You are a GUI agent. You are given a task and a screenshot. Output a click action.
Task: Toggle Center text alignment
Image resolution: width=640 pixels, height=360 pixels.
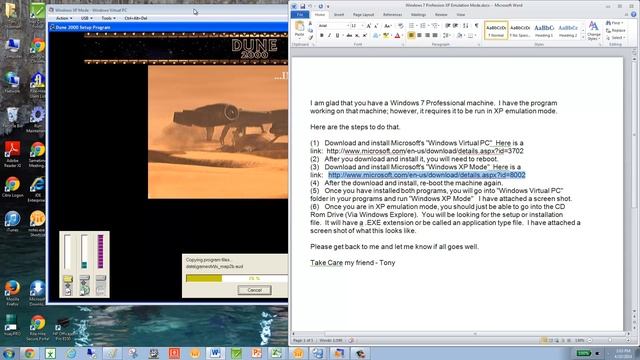(x=419, y=36)
